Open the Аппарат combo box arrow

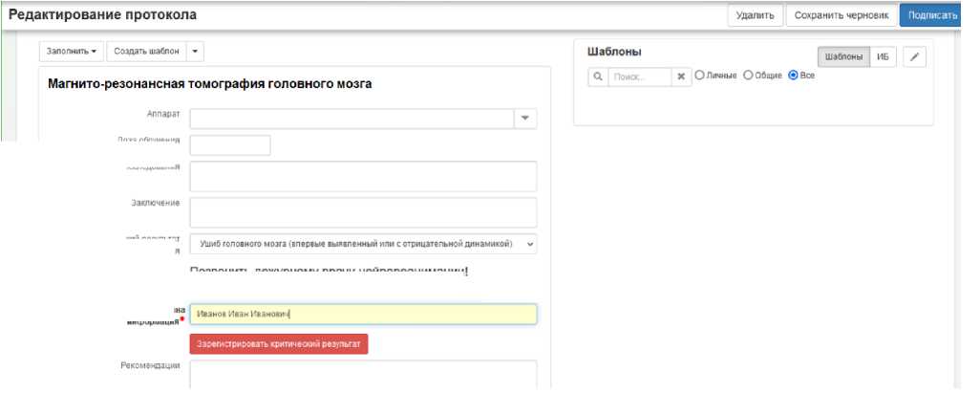coord(524,118)
